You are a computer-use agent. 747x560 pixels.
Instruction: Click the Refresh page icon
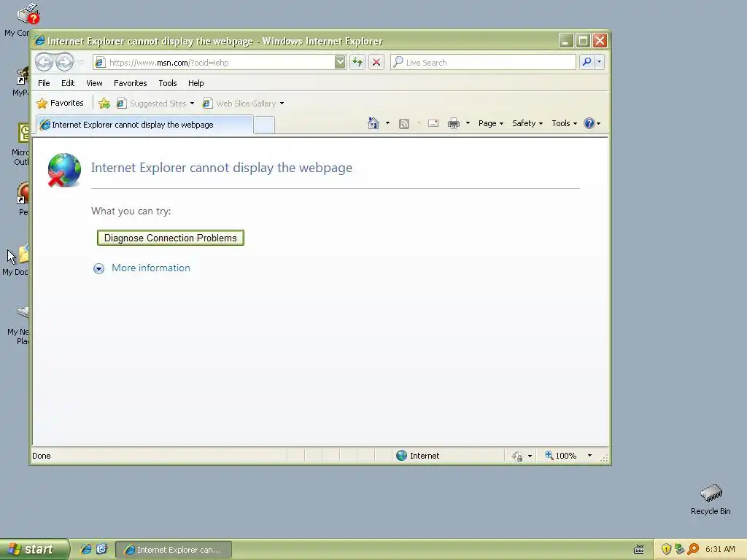(357, 63)
